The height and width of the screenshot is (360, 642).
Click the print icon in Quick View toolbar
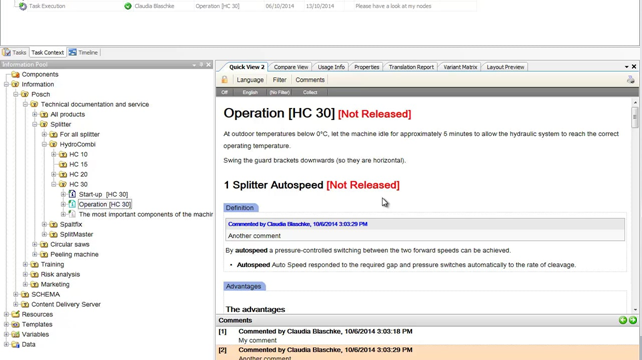[x=631, y=80]
